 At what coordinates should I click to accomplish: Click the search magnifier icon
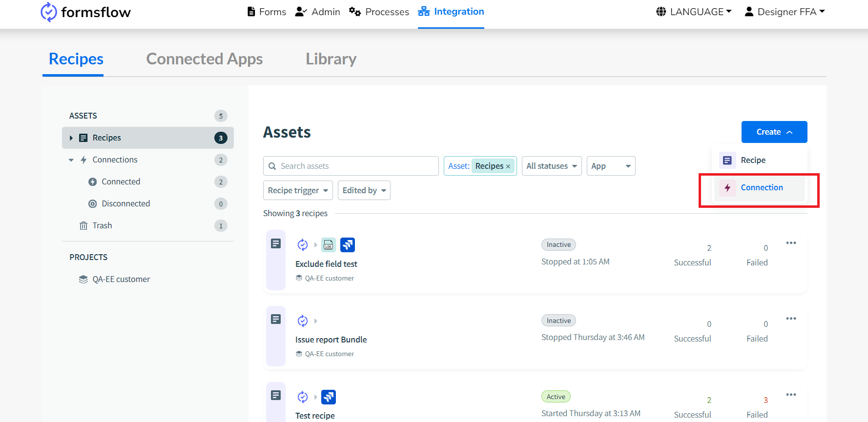click(x=272, y=166)
